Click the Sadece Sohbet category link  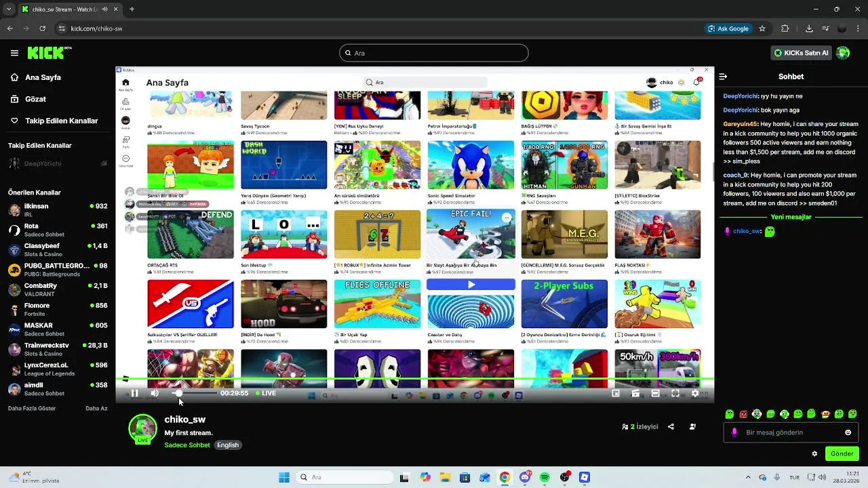(187, 445)
